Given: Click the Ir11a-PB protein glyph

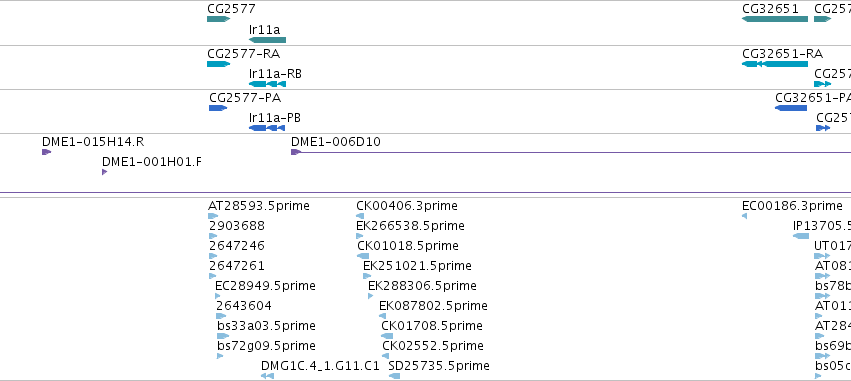Looking at the screenshot, I should click(266, 128).
